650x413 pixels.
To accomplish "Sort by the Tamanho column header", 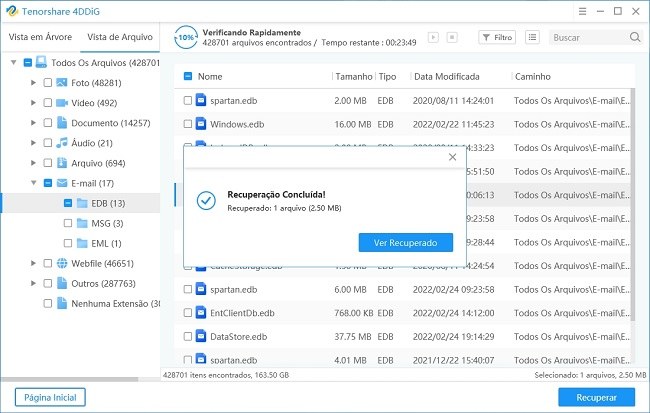I will pos(354,76).
